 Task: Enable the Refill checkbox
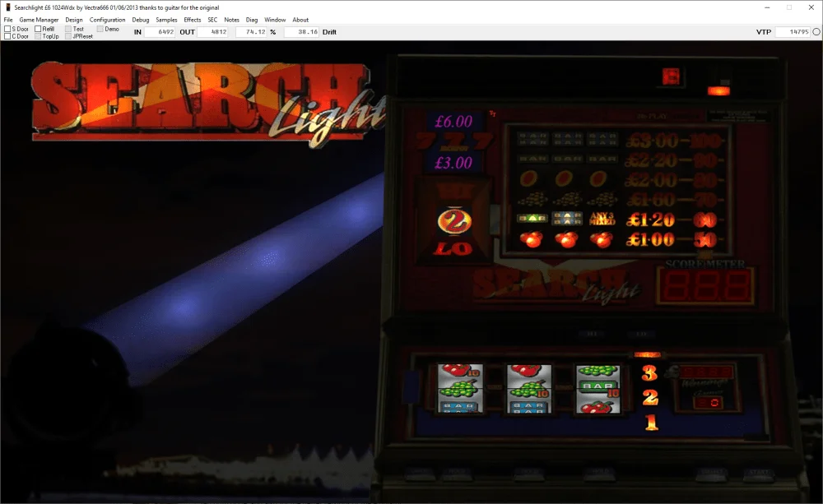pos(38,29)
